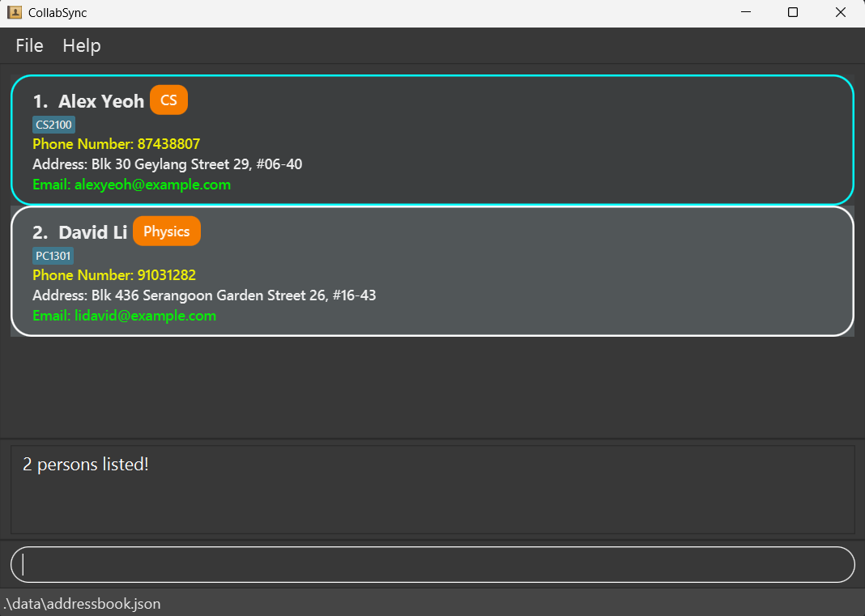Screen dimensions: 865x616
Task: Click Alex Yeoh's Geylang Street address
Action: pyautogui.click(x=167, y=164)
